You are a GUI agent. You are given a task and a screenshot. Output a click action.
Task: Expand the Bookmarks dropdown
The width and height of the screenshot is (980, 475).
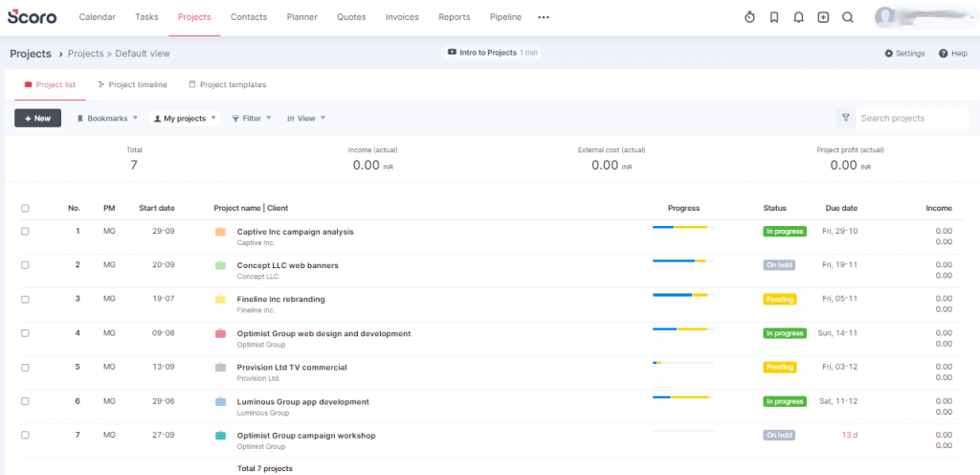[107, 118]
